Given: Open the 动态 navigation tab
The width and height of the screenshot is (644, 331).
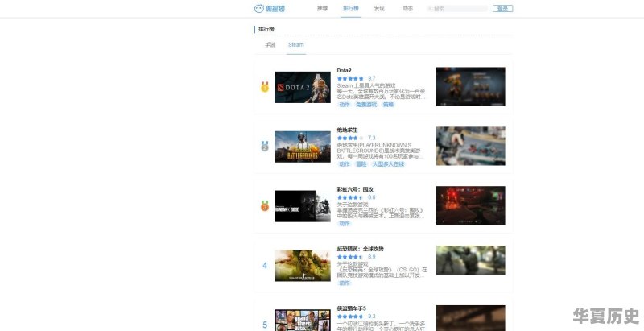Looking at the screenshot, I should (x=407, y=9).
